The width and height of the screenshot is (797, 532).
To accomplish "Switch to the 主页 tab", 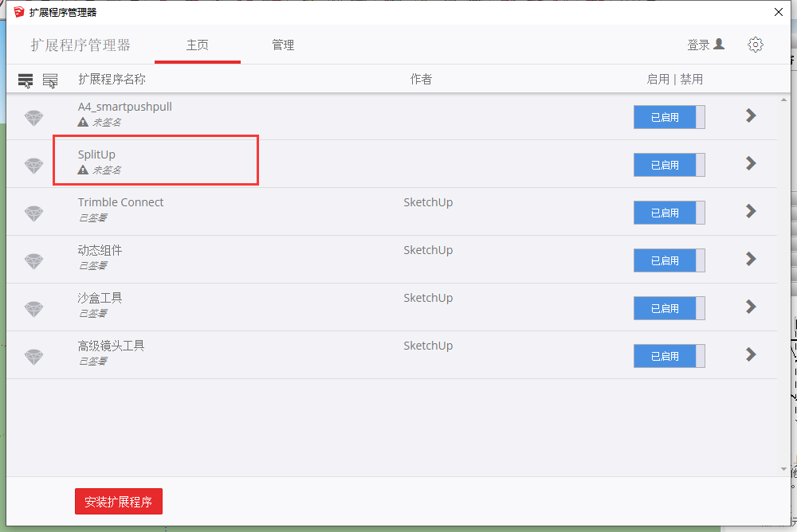I will (197, 45).
